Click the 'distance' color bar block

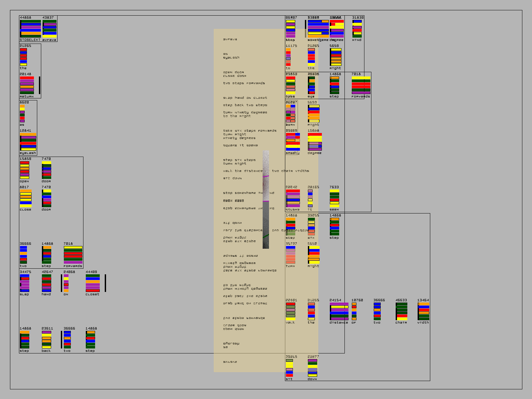point(339,311)
